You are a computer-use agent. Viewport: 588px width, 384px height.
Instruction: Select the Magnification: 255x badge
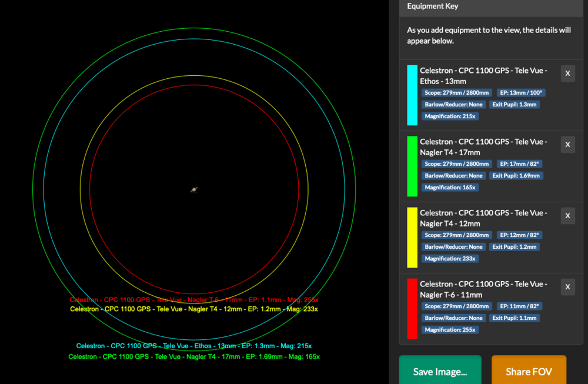click(x=450, y=330)
